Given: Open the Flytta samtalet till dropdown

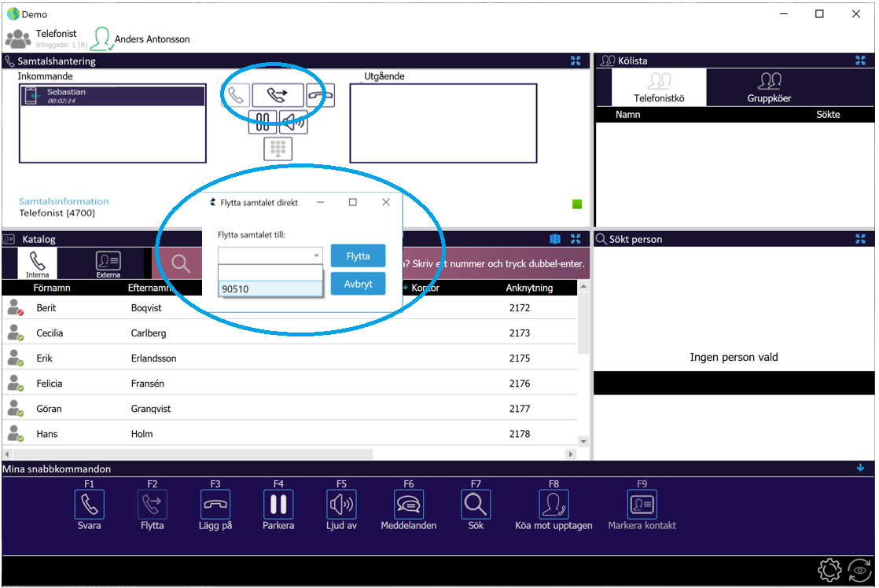Looking at the screenshot, I should [x=317, y=255].
